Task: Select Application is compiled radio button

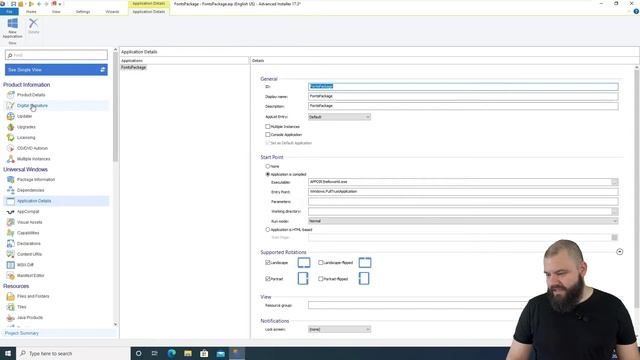Action: click(x=268, y=174)
